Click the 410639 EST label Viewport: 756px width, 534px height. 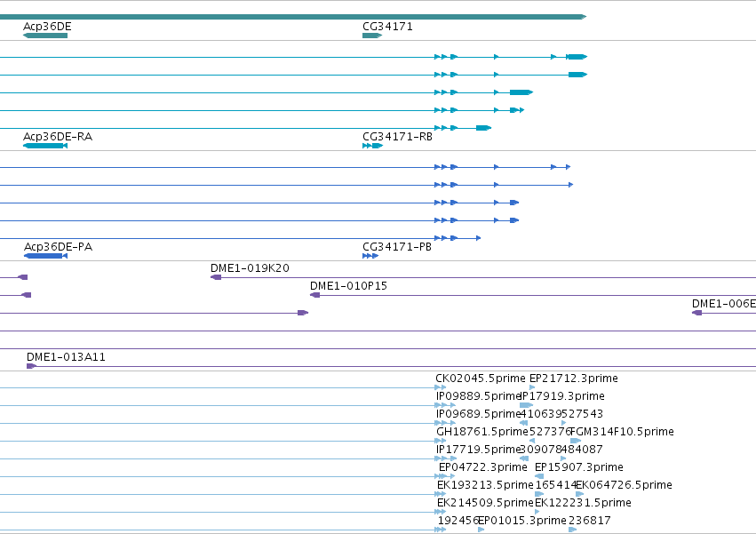540,414
